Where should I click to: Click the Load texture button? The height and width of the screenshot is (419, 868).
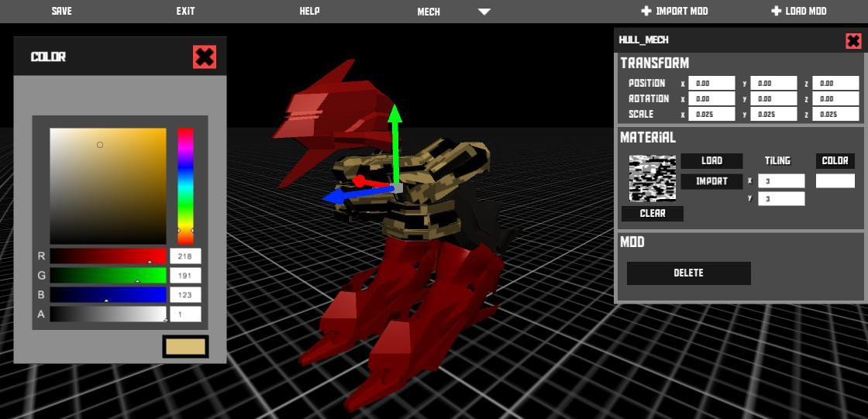(x=712, y=161)
